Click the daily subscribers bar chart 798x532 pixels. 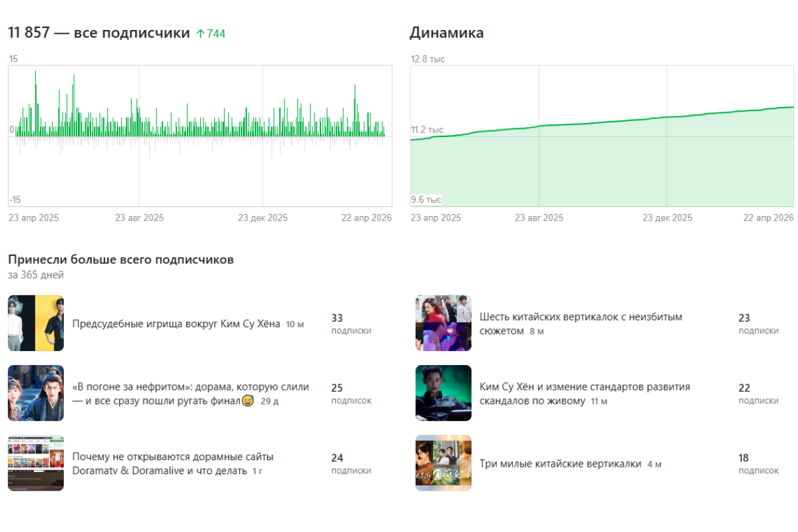coord(200,136)
